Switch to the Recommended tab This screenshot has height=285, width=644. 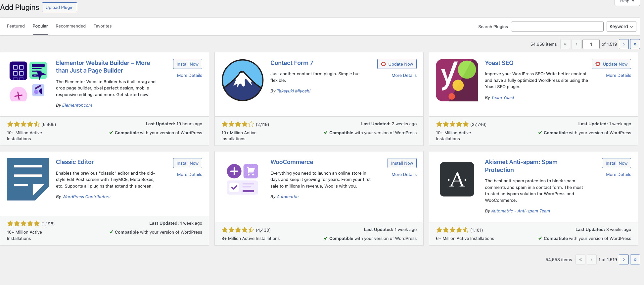70,26
